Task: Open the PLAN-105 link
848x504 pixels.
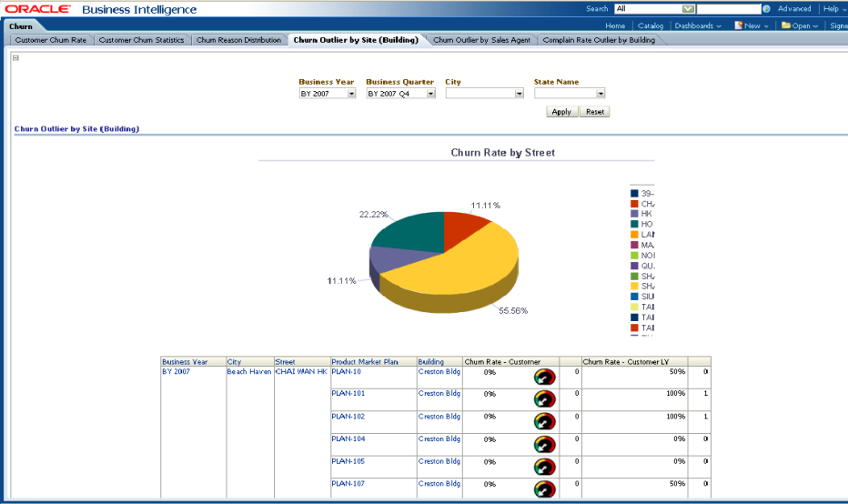Action: click(x=348, y=461)
